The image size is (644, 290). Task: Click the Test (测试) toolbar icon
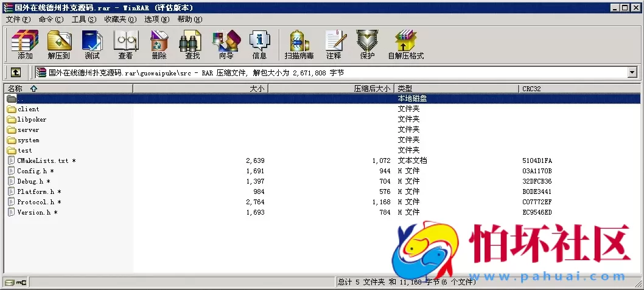tap(93, 45)
